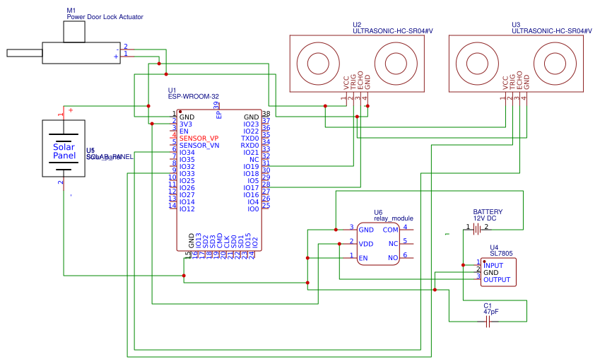Select the IO22 pin label

[x=251, y=131]
